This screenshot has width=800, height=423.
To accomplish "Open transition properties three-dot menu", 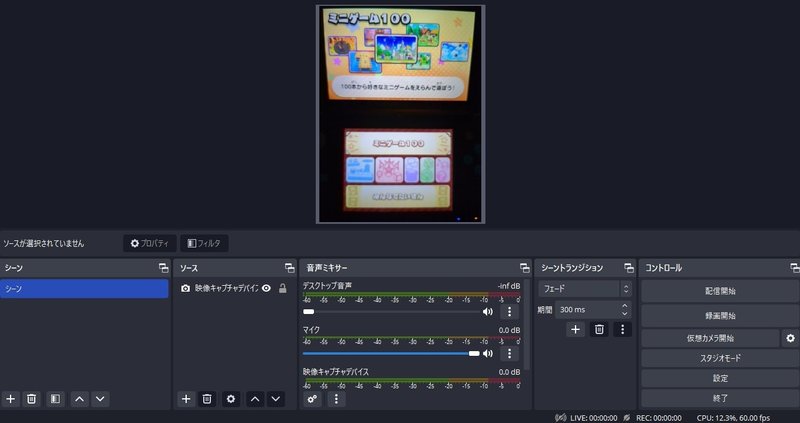I will click(622, 330).
